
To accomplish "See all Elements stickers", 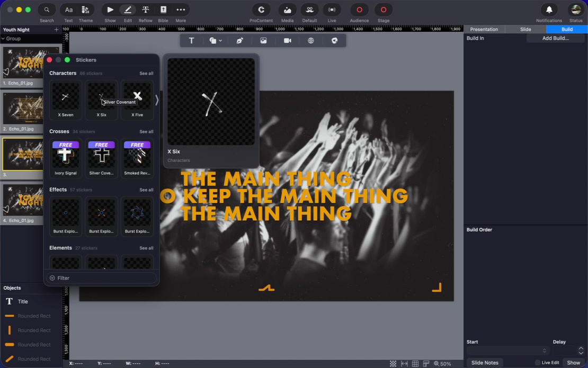I will pyautogui.click(x=146, y=248).
